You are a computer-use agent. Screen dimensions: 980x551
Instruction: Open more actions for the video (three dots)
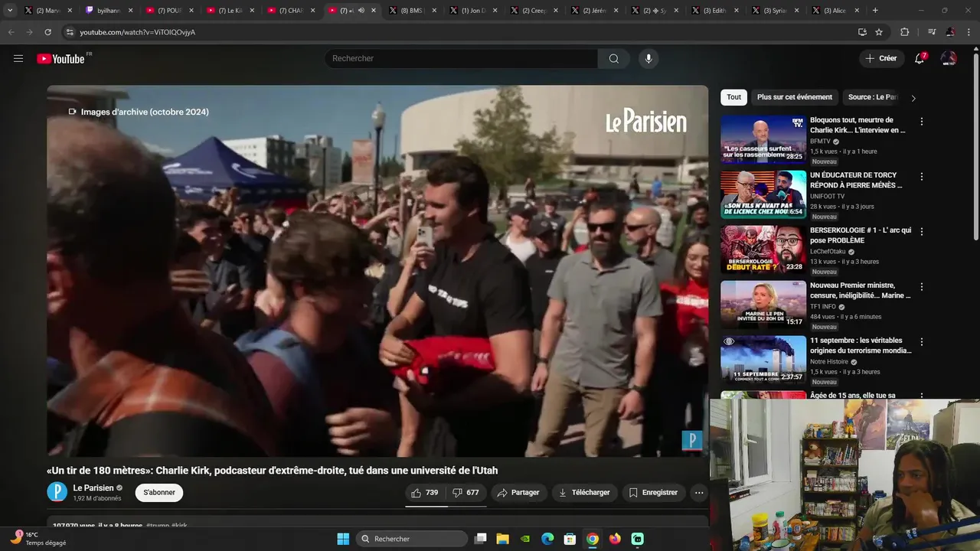(x=699, y=493)
